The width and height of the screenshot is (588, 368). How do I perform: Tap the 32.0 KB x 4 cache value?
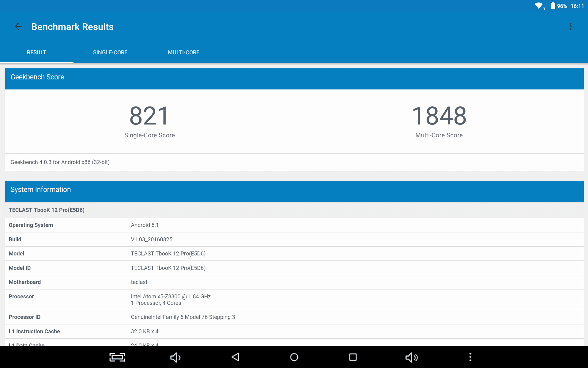point(145,332)
